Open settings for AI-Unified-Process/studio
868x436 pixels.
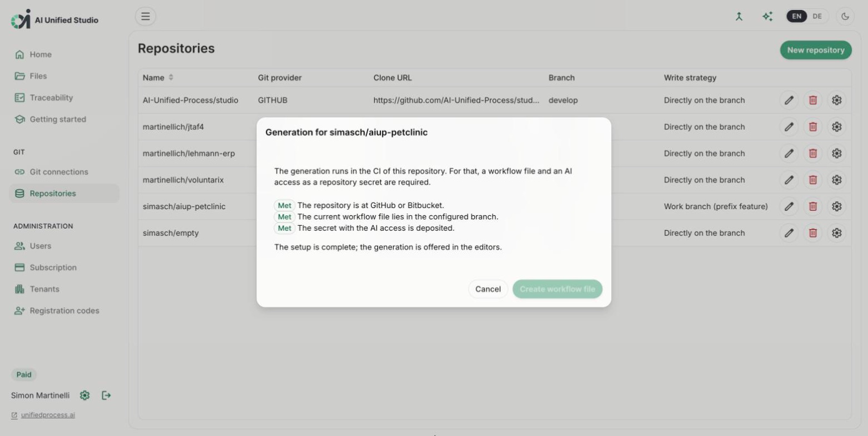836,100
